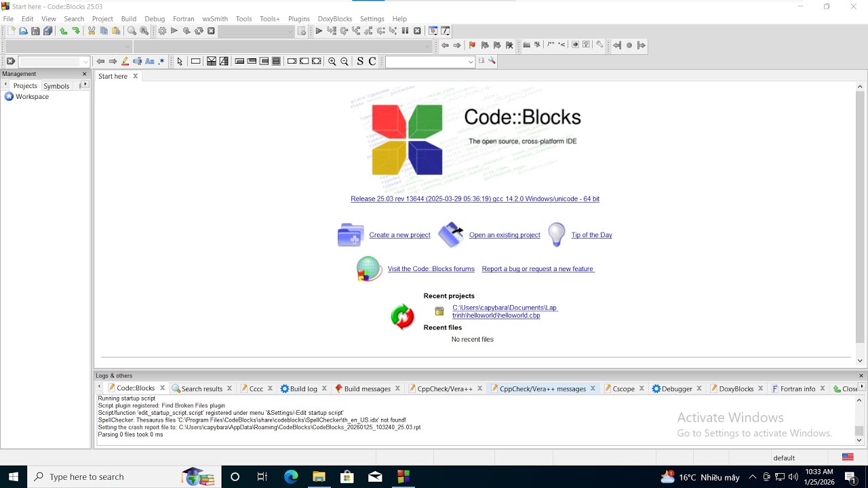Toggle bookmark with the red flag

click(x=472, y=45)
